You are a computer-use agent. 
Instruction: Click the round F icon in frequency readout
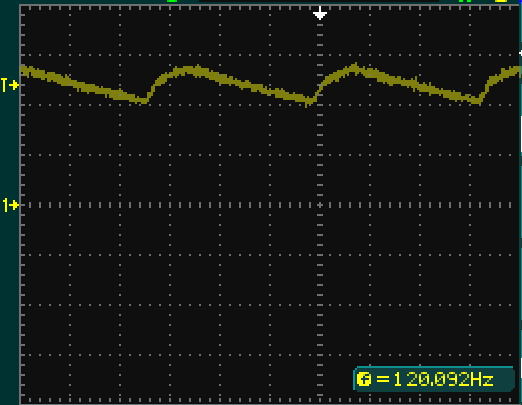(363, 379)
